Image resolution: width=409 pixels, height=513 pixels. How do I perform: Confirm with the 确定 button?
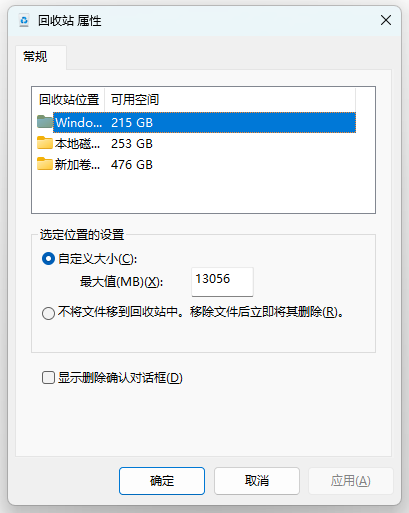[x=162, y=481]
